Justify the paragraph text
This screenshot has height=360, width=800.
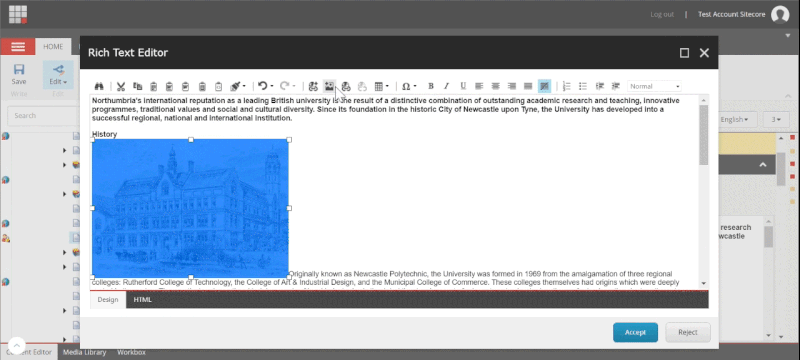click(x=528, y=86)
